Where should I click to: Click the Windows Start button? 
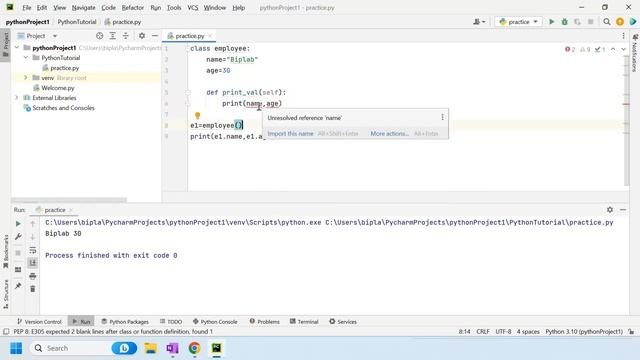[16, 348]
